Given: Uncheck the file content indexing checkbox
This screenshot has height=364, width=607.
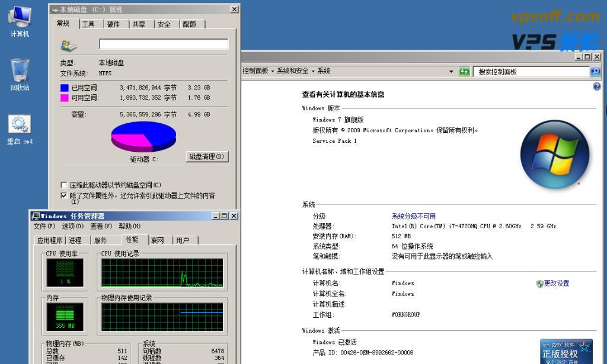Looking at the screenshot, I should click(x=64, y=196).
